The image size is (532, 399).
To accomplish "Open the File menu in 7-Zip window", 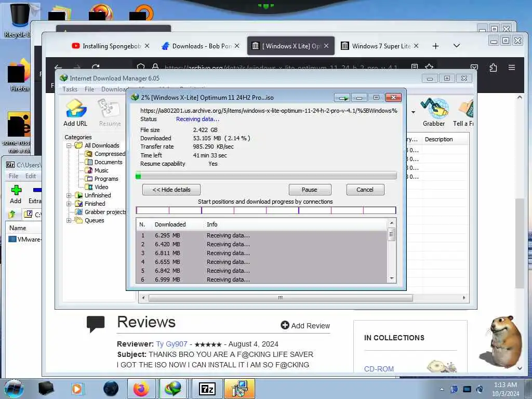I will pyautogui.click(x=14, y=176).
